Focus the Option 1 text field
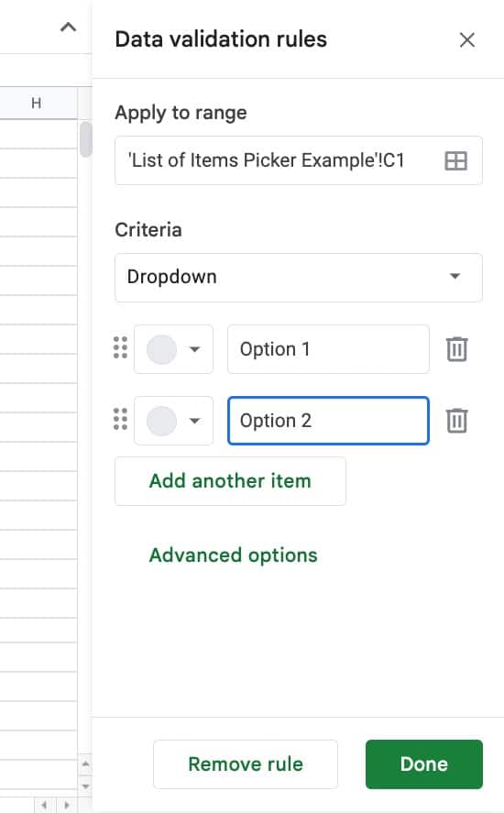The image size is (504, 813). tap(328, 349)
